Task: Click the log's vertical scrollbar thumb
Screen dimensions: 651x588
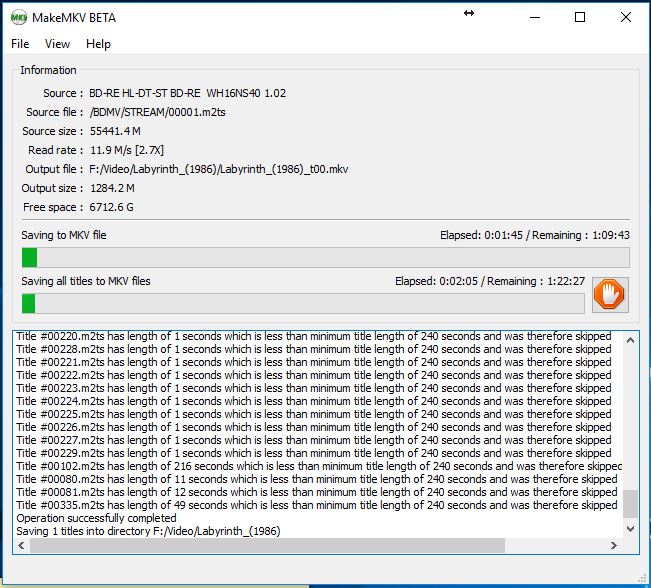Action: 630,504
